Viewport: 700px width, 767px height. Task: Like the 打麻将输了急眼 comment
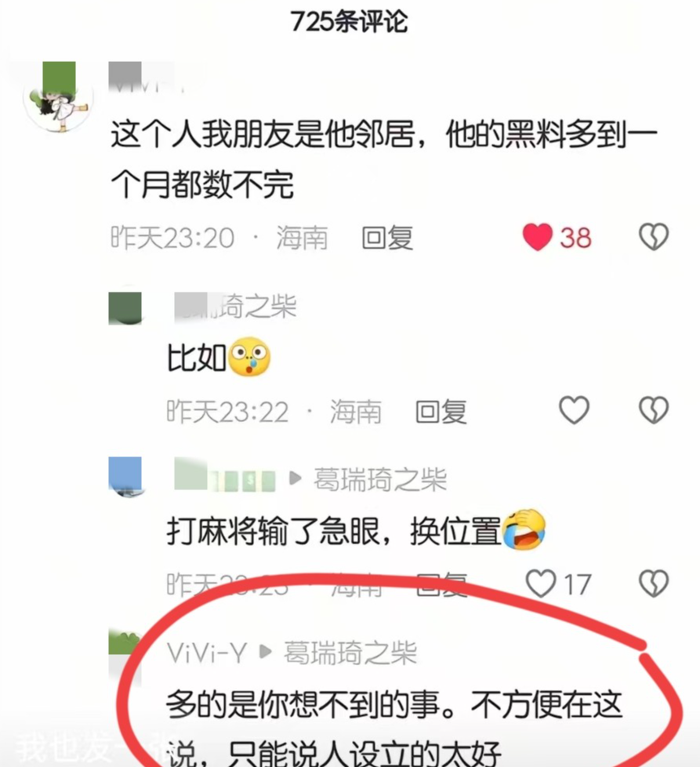point(541,583)
